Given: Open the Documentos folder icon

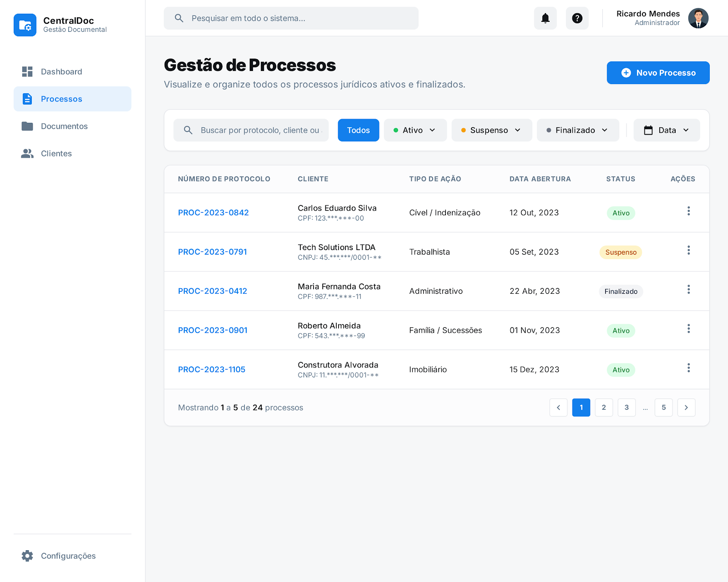Looking at the screenshot, I should click(x=27, y=126).
